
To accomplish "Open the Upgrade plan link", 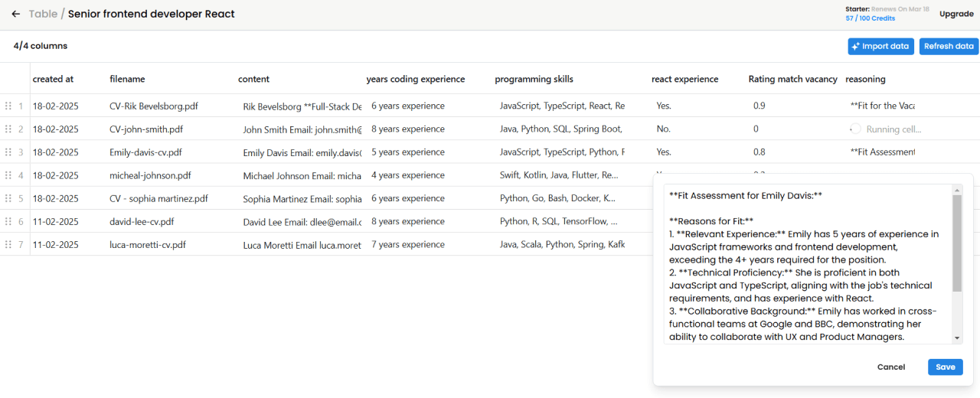I will pos(956,14).
